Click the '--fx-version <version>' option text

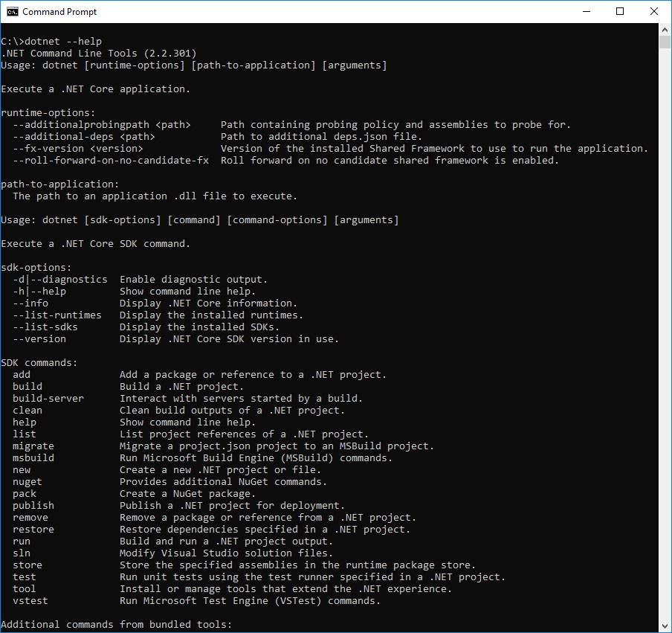78,148
